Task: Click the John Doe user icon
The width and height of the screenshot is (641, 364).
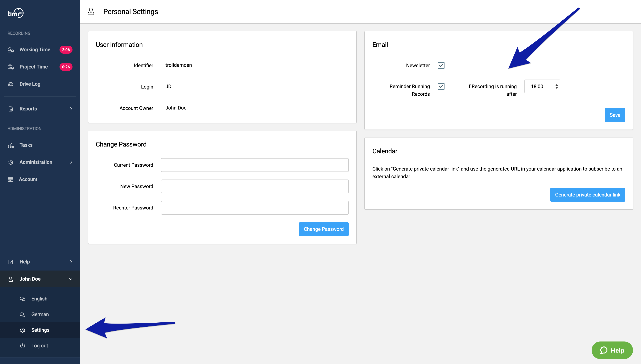Action: tap(10, 279)
